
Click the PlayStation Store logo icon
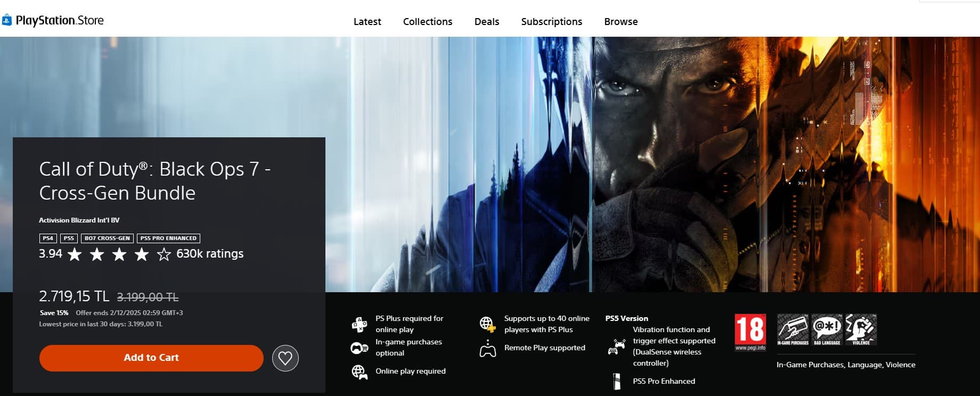point(7,21)
